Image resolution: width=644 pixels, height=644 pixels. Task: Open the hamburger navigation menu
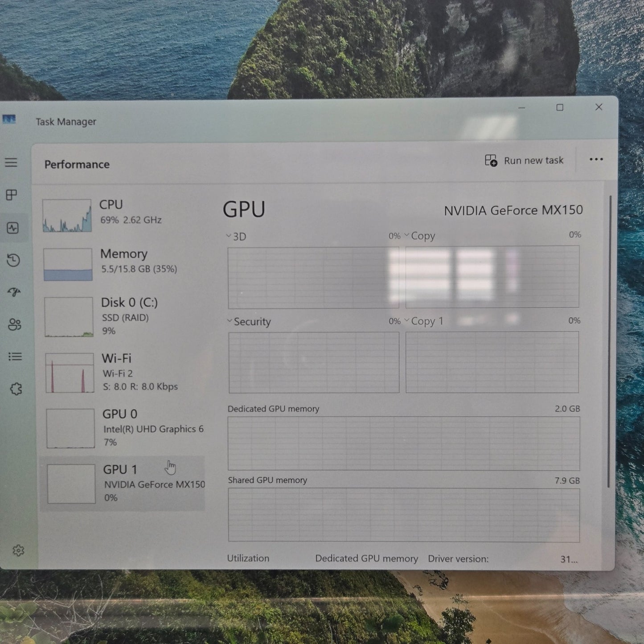pos(11,163)
